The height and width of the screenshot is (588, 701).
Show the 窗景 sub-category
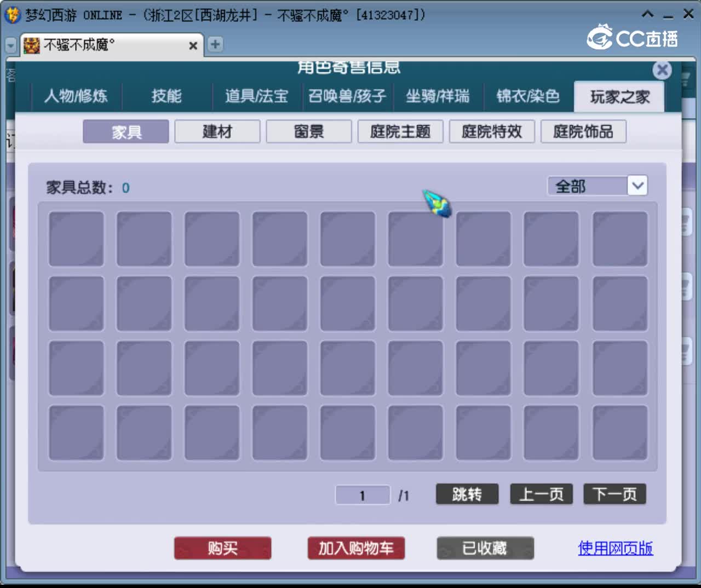tap(309, 132)
